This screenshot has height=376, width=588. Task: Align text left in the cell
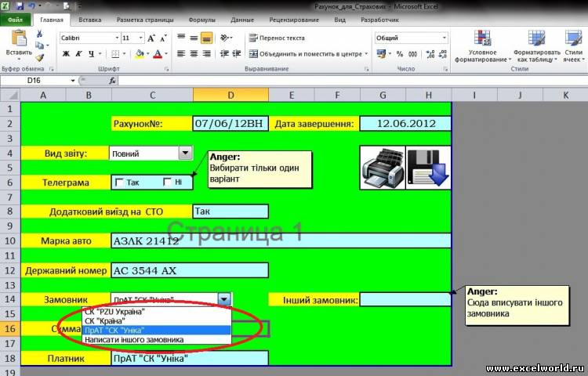pyautogui.click(x=181, y=54)
